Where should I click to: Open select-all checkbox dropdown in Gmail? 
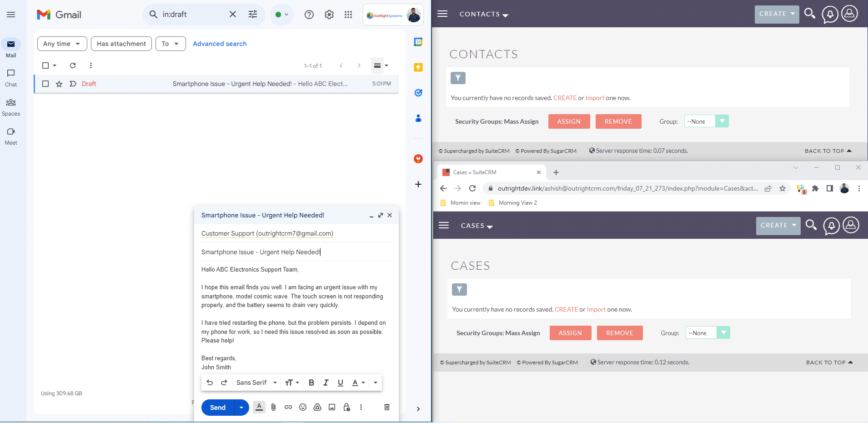point(55,65)
